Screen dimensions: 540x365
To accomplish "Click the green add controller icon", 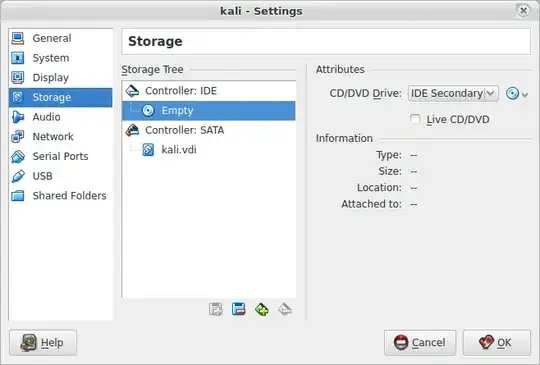I will coord(262,309).
